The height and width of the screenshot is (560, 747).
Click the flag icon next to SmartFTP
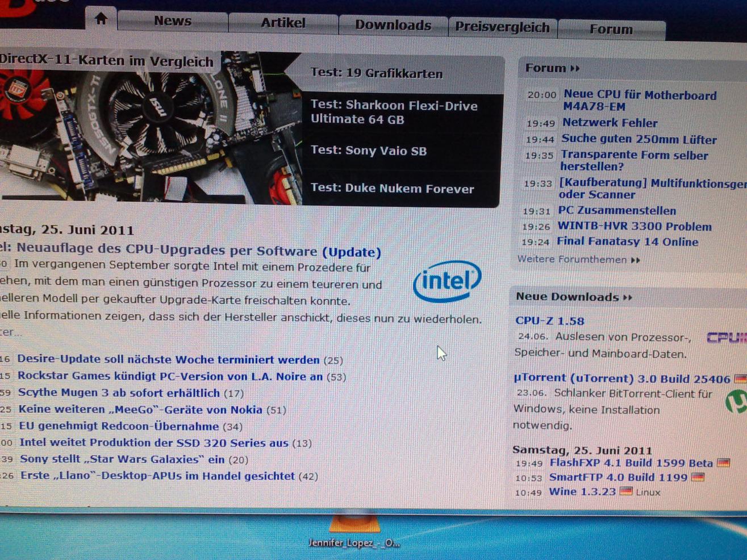pyautogui.click(x=698, y=478)
